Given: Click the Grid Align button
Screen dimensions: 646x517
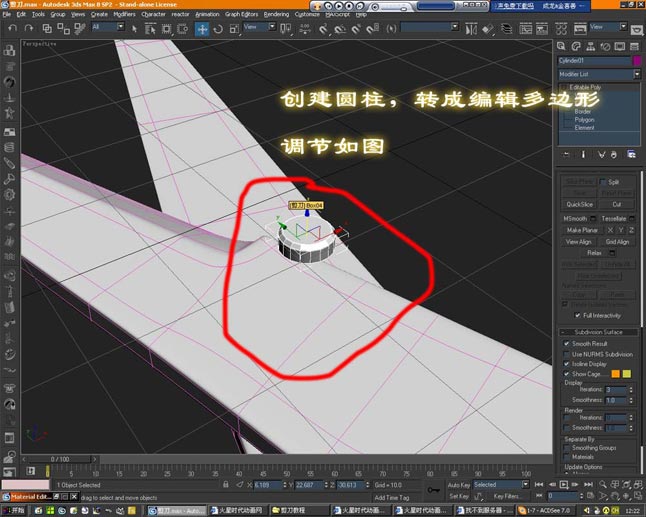Looking at the screenshot, I should tap(617, 242).
